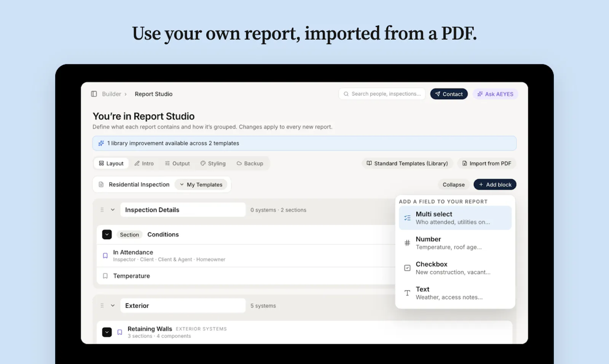Grab the Exterior block drag handle
This screenshot has height=364, width=609.
(102, 305)
